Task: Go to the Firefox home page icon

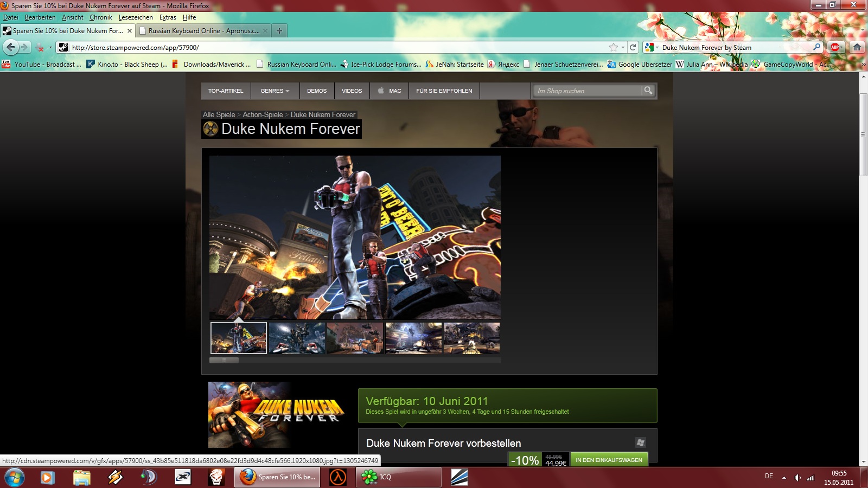Action: (x=857, y=47)
